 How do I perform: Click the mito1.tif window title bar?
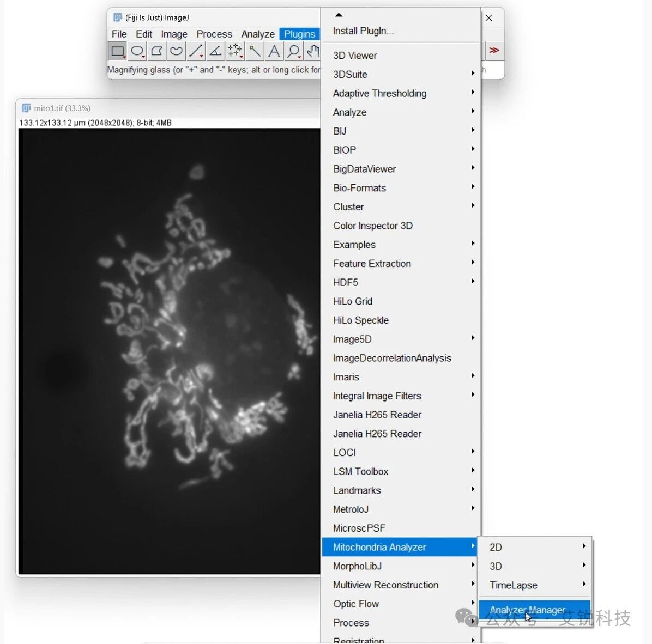(169, 108)
